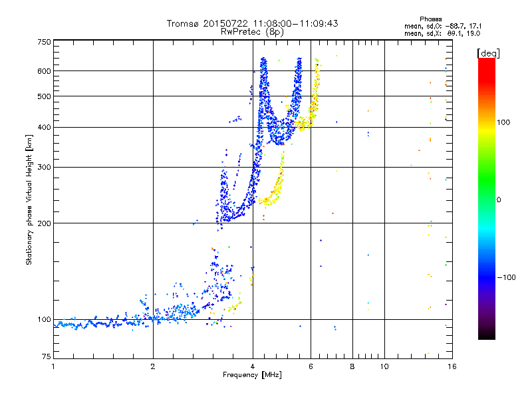Image resolution: width=532 pixels, height=399 pixels.
Task: Click the blue F-layer cusp bottom near 5 MHz
Action: tap(279, 138)
